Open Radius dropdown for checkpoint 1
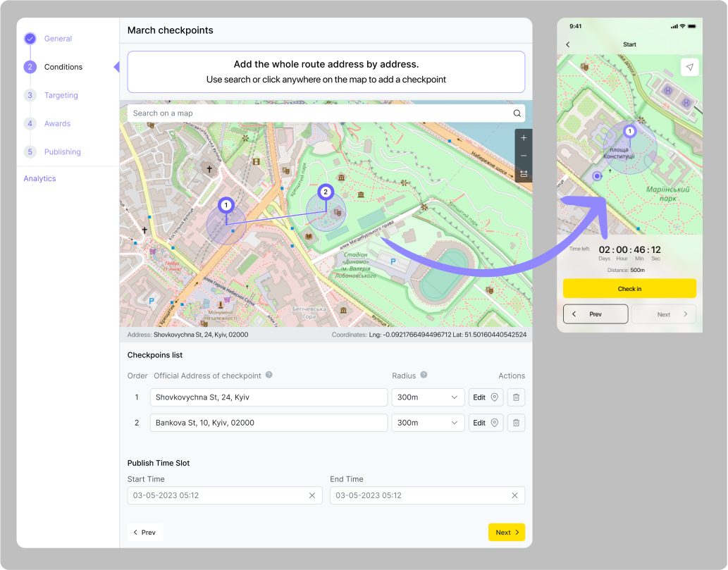Screen dimensions: 728x570 (428, 397)
